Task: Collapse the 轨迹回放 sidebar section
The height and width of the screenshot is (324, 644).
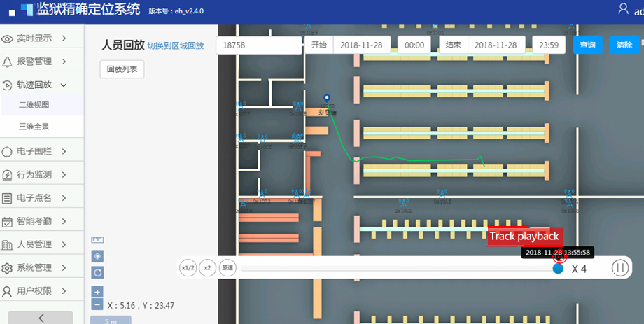Action: coord(41,85)
